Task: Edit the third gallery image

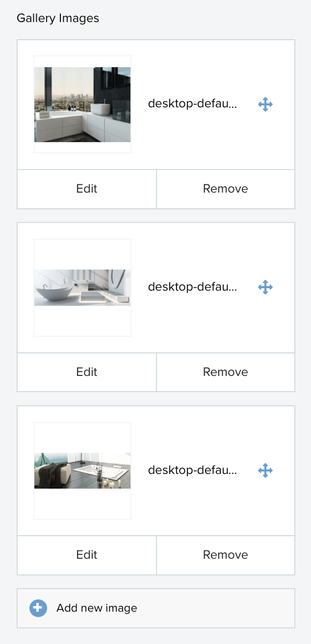Action: [x=87, y=555]
